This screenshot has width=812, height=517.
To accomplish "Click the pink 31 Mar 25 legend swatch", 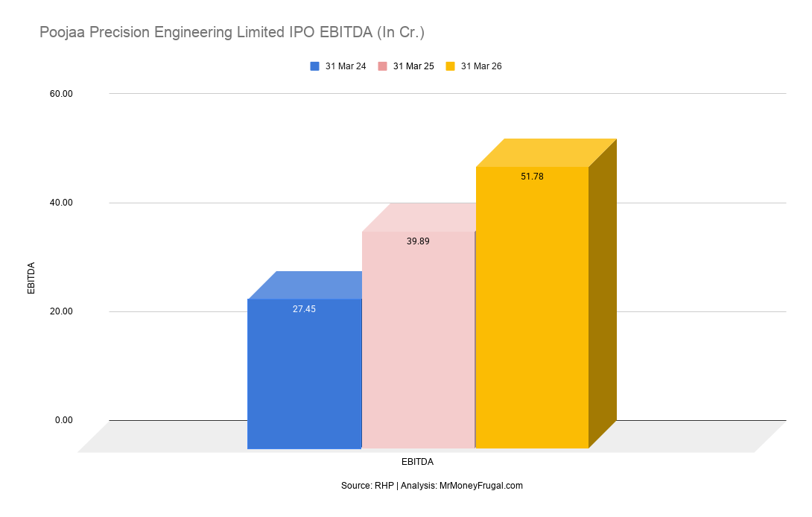I will coord(383,66).
